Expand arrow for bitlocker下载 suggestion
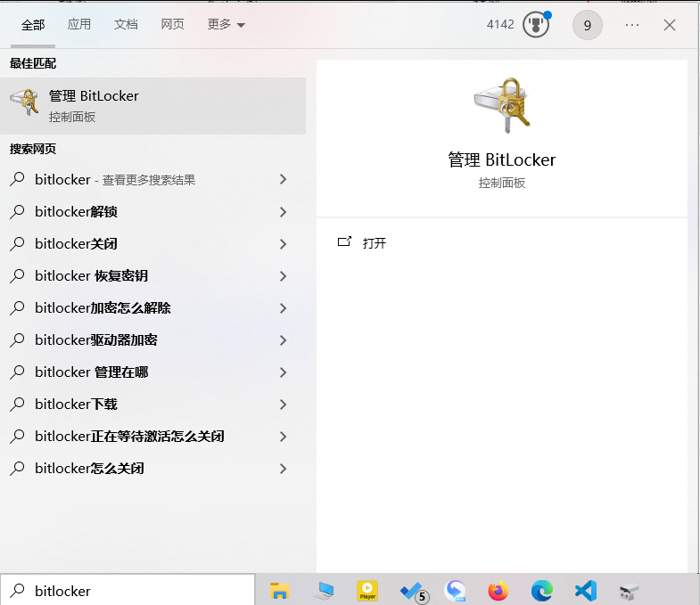 point(283,405)
